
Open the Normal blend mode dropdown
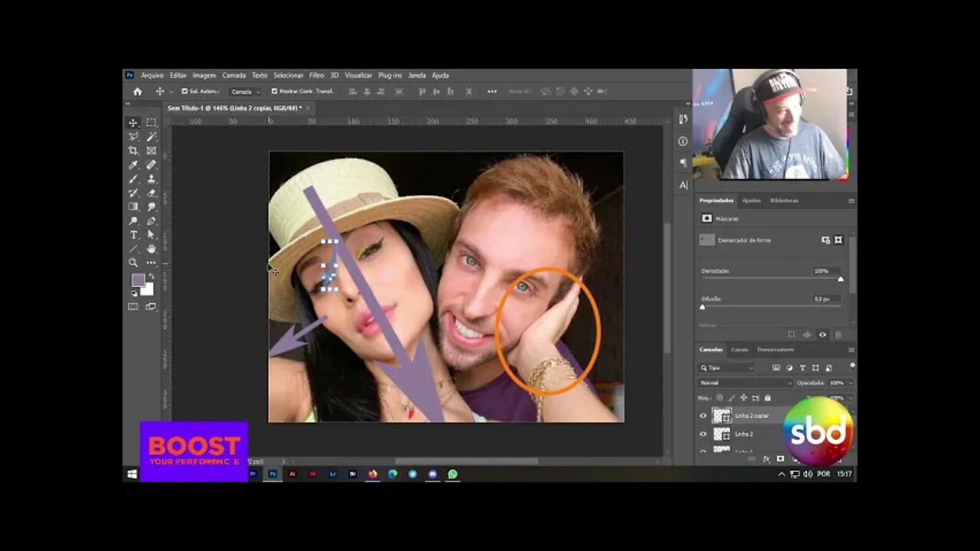(x=746, y=383)
